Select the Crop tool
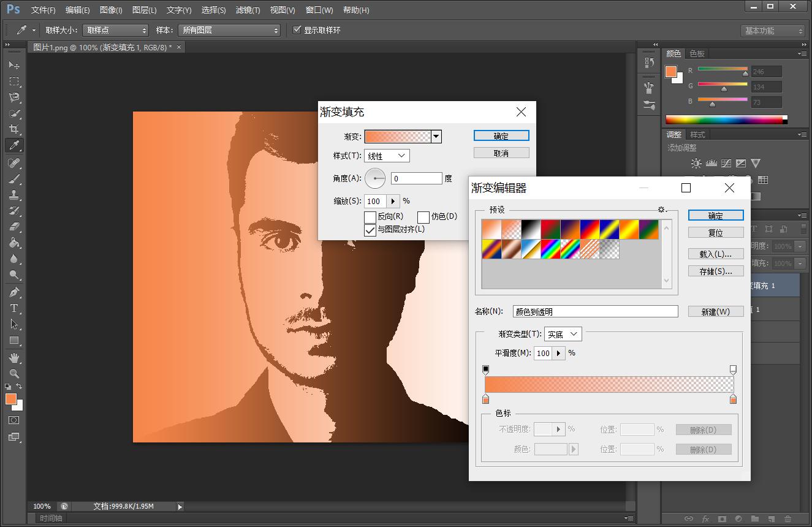 click(x=13, y=129)
